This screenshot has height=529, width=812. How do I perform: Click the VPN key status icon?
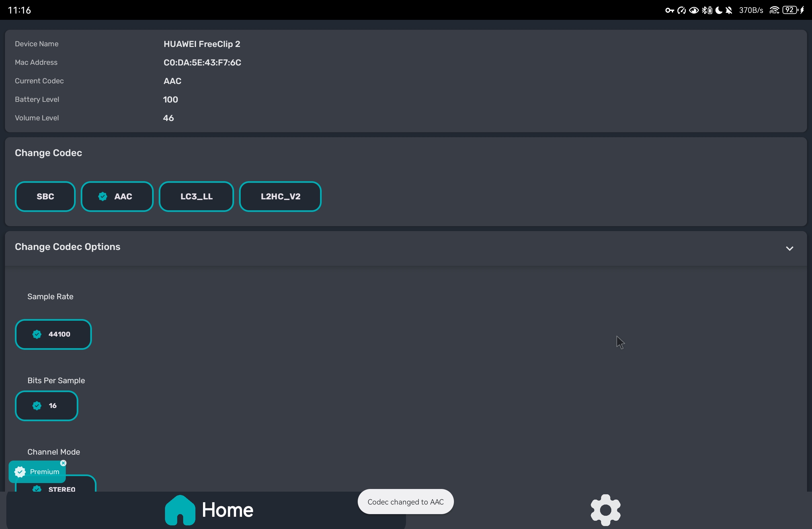click(x=669, y=10)
